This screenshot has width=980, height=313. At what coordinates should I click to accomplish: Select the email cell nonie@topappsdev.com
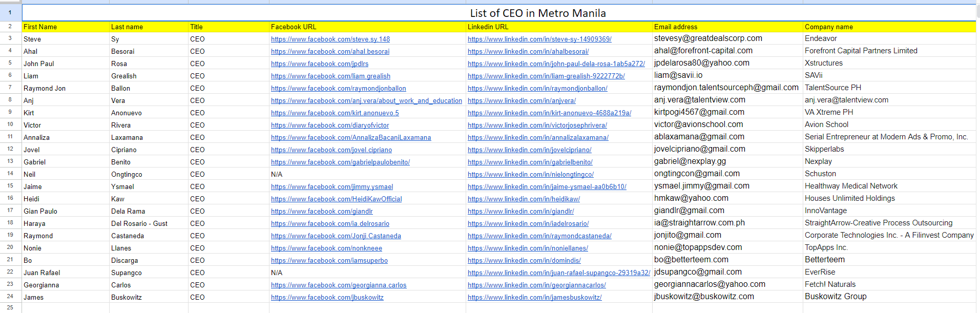tap(727, 247)
